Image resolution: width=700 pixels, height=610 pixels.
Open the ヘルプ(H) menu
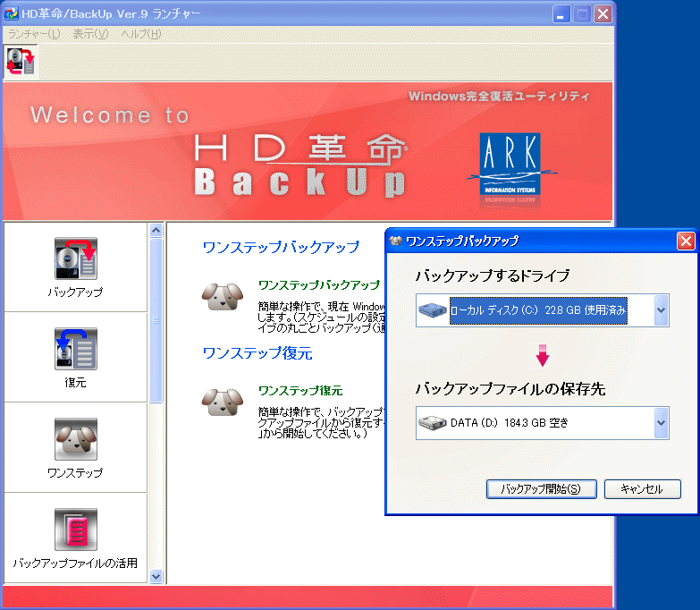[141, 34]
